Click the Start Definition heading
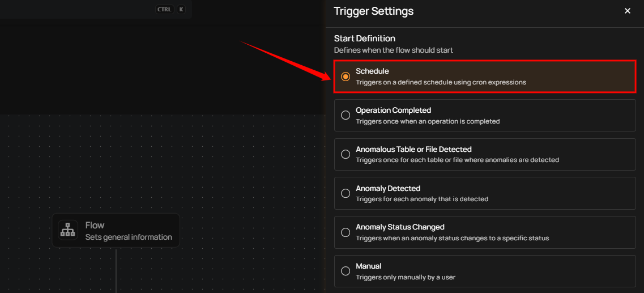Image resolution: width=644 pixels, height=293 pixels. click(x=365, y=39)
